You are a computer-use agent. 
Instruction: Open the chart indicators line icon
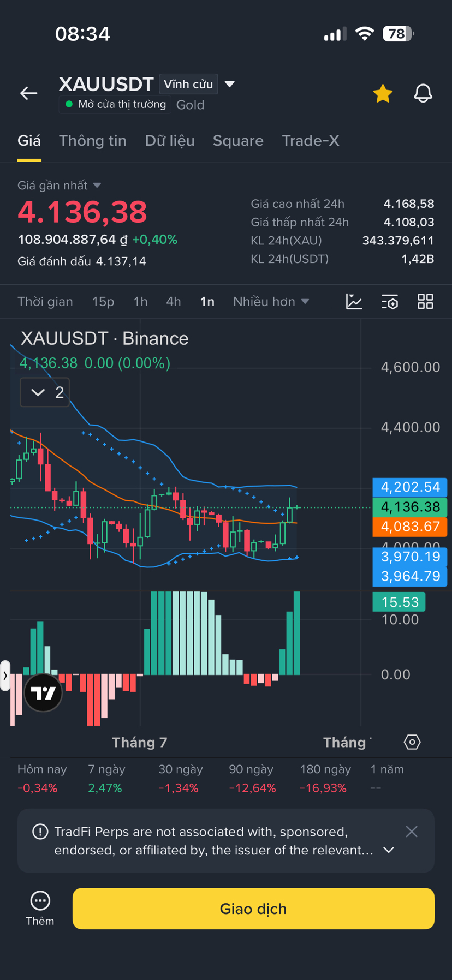354,301
